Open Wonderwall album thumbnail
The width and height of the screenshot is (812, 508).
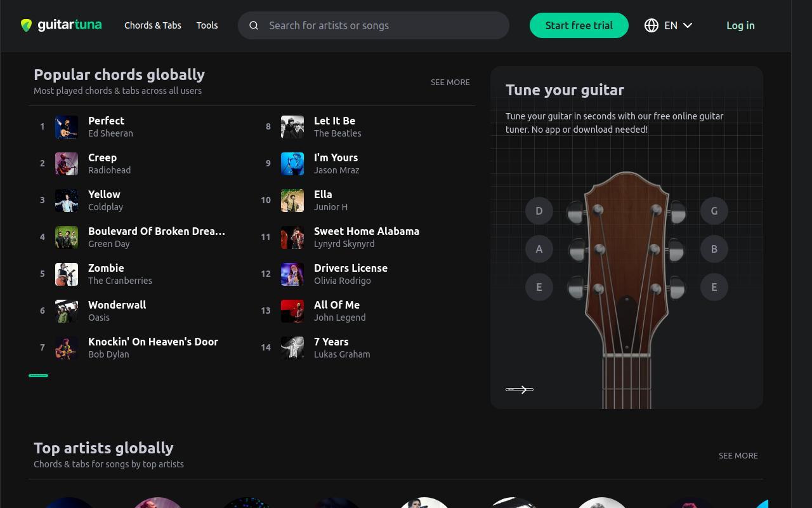[x=67, y=311]
